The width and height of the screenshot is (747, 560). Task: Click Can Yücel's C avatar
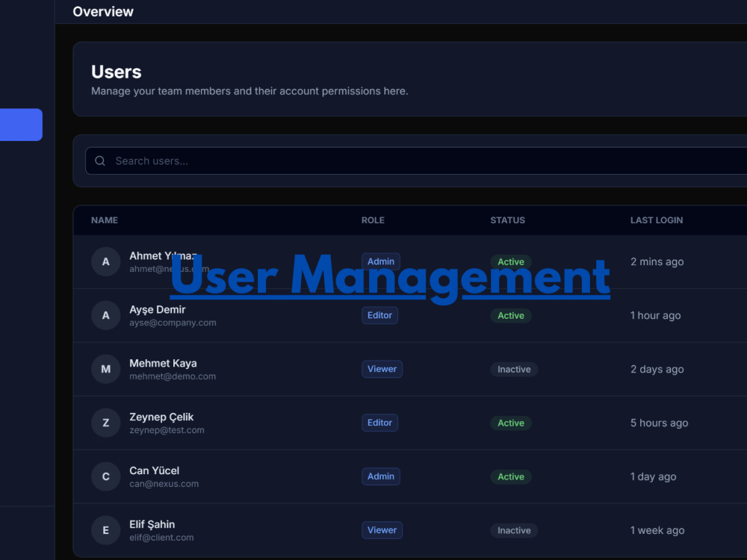point(106,476)
